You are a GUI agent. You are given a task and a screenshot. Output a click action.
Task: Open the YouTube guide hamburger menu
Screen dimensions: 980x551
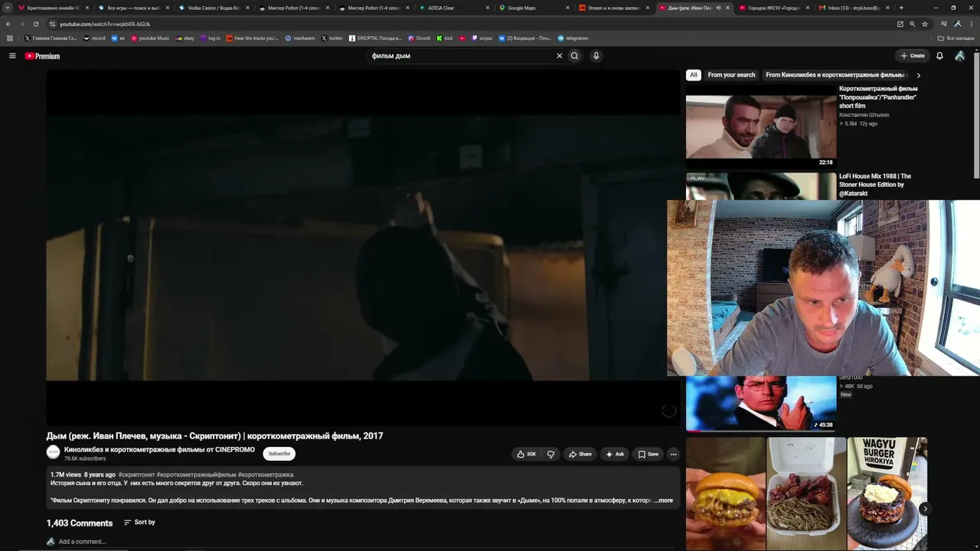pyautogui.click(x=12, y=56)
